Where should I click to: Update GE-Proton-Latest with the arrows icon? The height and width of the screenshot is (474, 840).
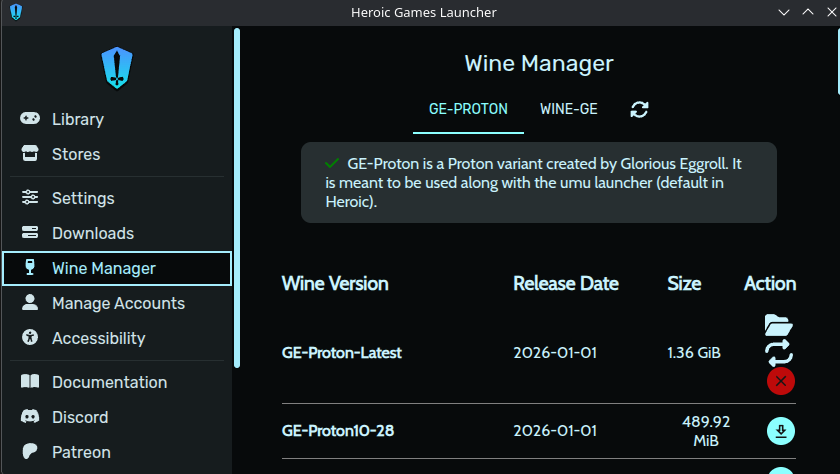[778, 352]
